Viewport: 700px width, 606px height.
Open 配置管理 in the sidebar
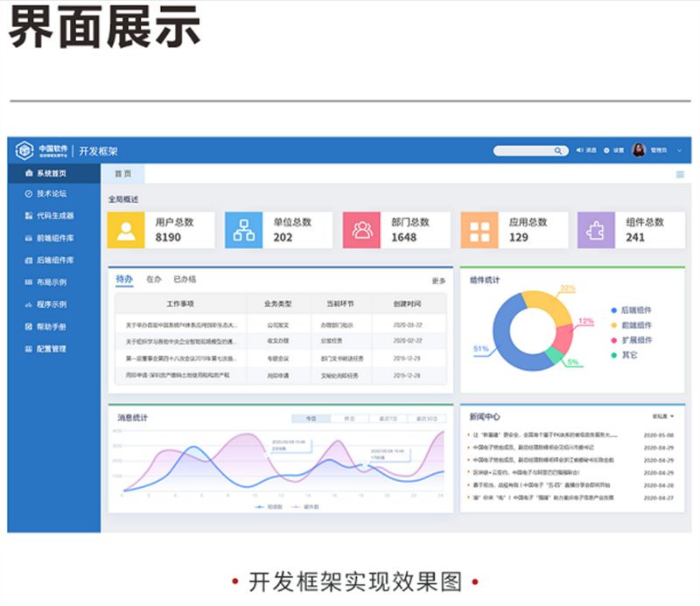click(53, 349)
